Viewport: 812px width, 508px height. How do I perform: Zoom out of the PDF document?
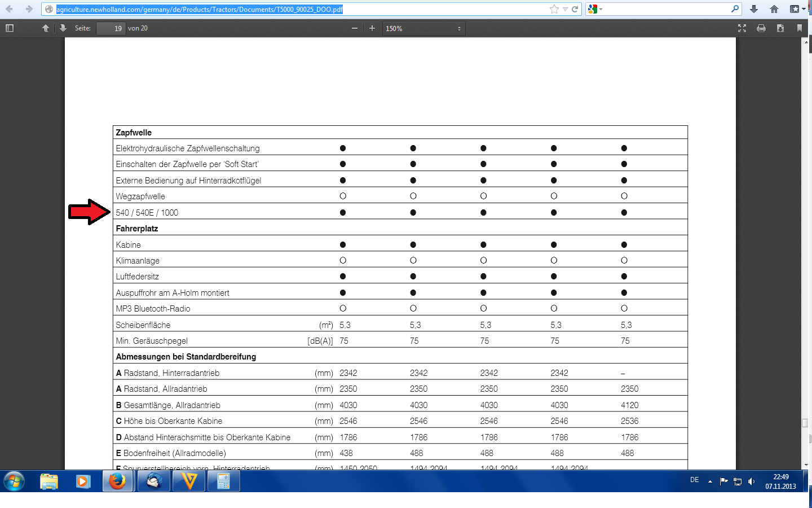click(355, 28)
